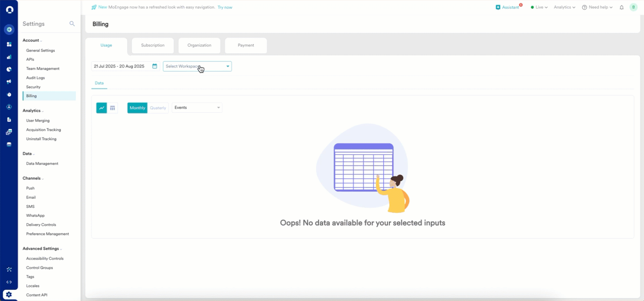This screenshot has width=644, height=301.
Task: Open Team Management settings
Action: coord(43,69)
